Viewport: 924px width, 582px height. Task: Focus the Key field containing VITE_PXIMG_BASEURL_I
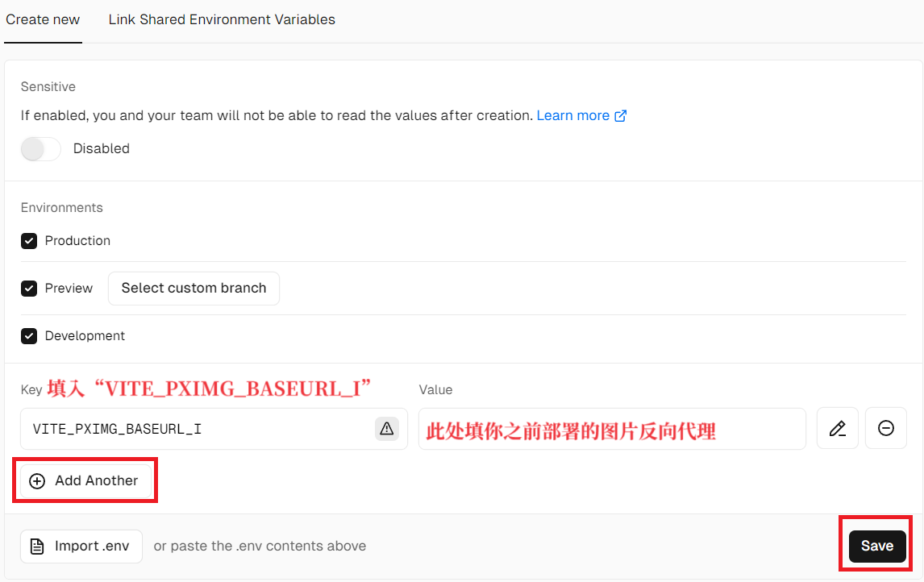click(x=194, y=429)
